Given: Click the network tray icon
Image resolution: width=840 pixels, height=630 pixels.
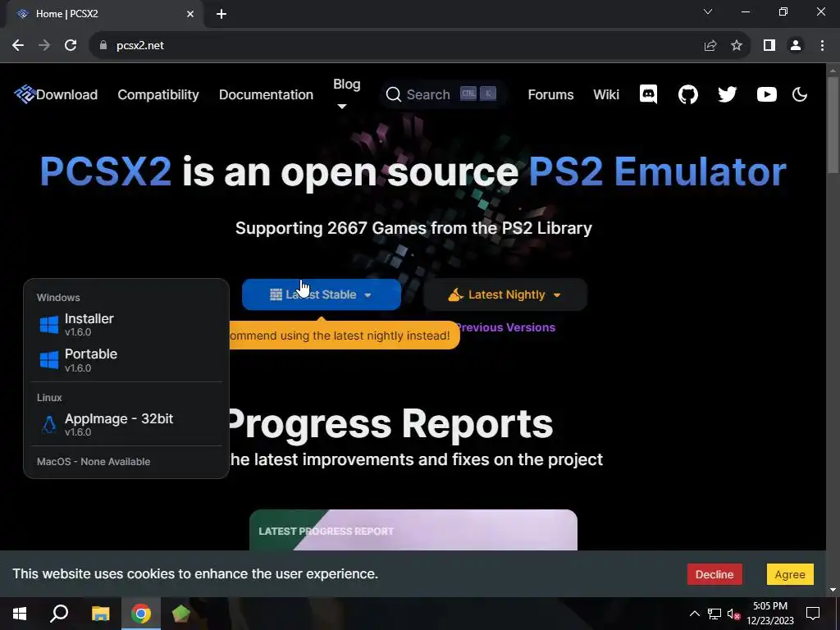Looking at the screenshot, I should coord(714,614).
